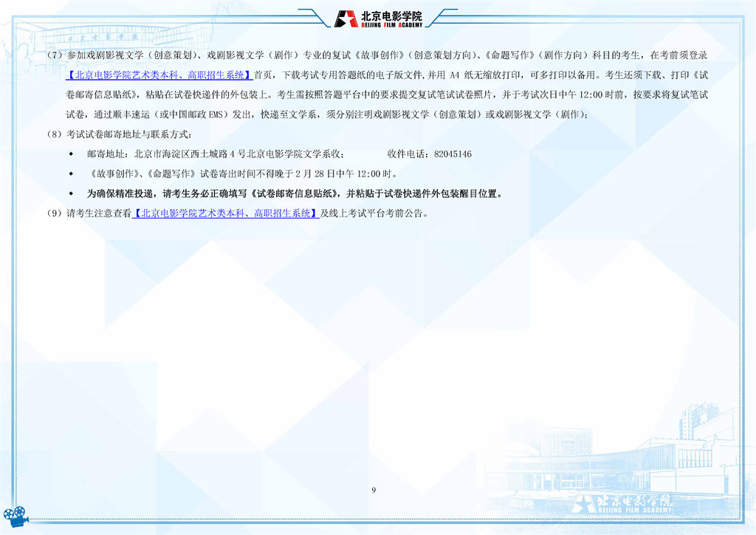756x535 pixels.
Task: Click the page number 9 at bottom
Action: click(374, 490)
